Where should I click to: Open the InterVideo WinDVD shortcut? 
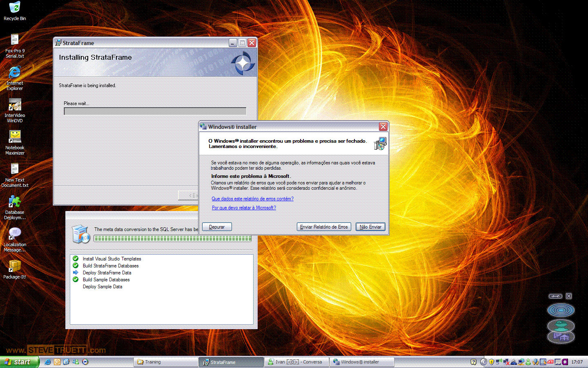click(15, 105)
